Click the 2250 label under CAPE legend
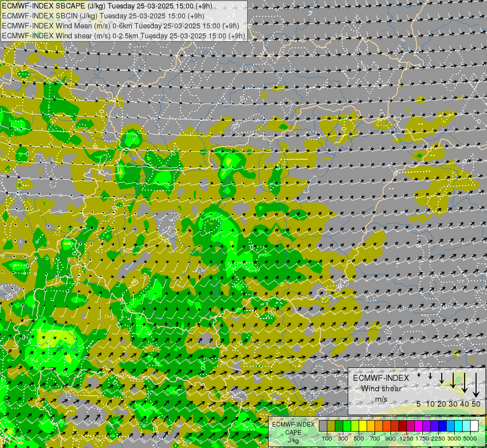Screen dimensions: 487x448 click(439, 439)
